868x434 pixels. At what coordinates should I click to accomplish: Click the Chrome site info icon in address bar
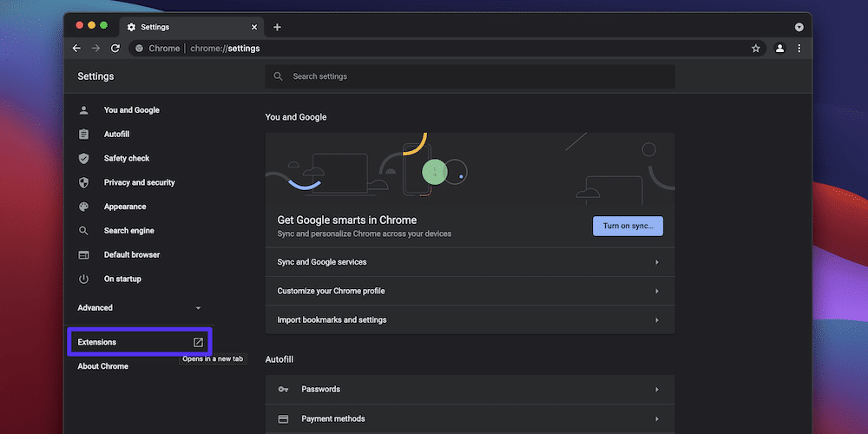click(x=140, y=49)
